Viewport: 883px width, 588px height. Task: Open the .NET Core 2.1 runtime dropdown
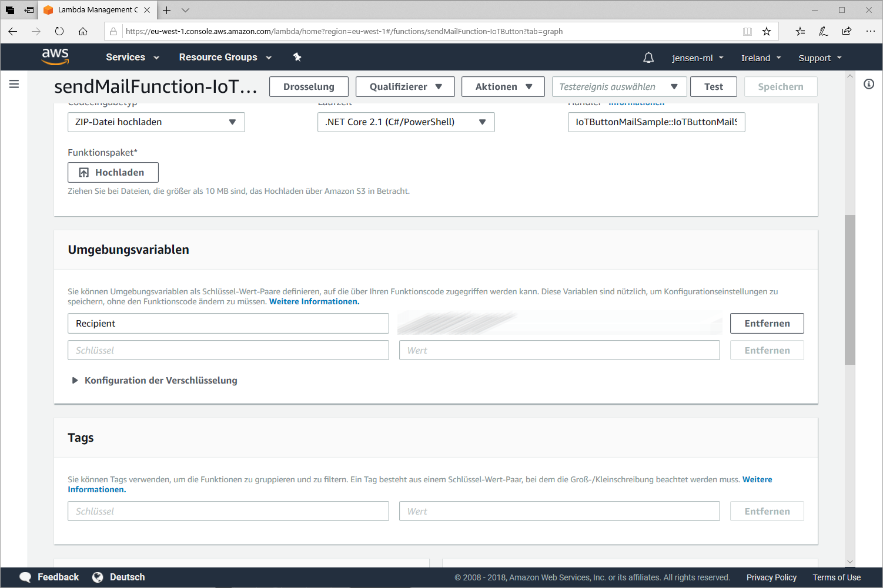[x=406, y=122]
